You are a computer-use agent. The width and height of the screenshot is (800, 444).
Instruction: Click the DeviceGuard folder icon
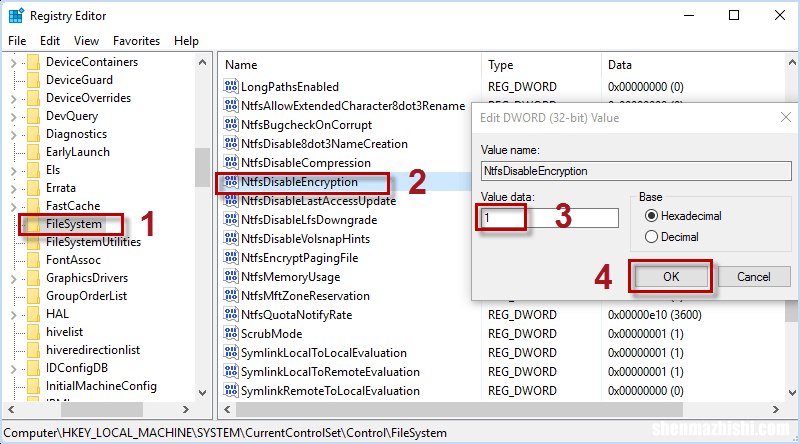tap(33, 80)
